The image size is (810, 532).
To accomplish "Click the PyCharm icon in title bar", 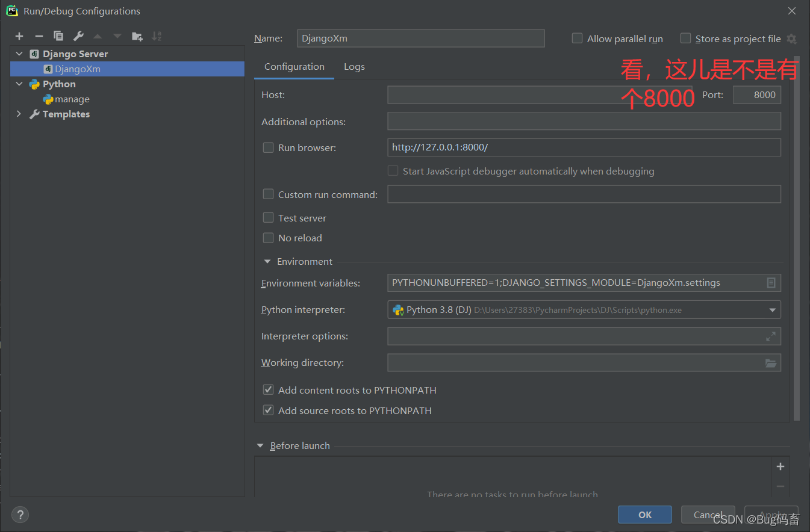I will pos(12,11).
